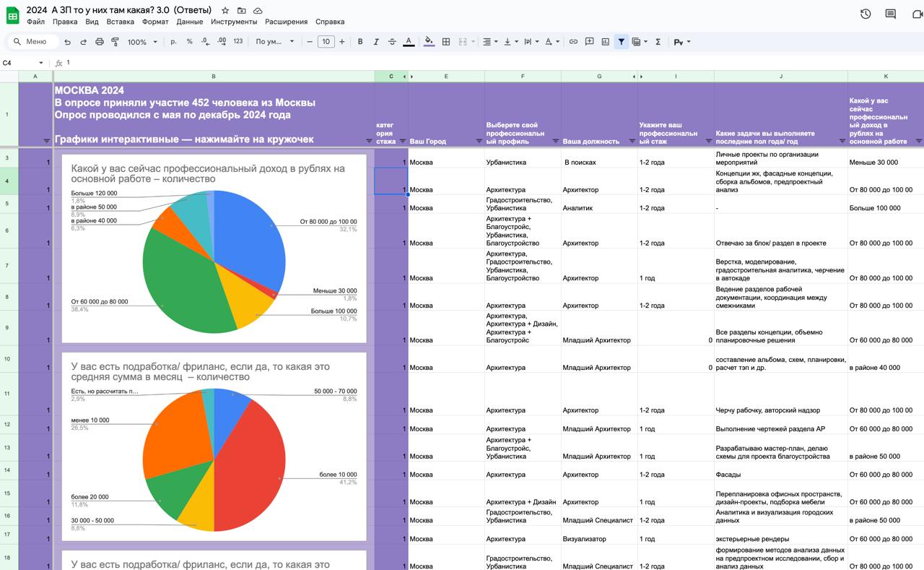Open the Расширения menu
The width and height of the screenshot is (924, 570).
[286, 22]
